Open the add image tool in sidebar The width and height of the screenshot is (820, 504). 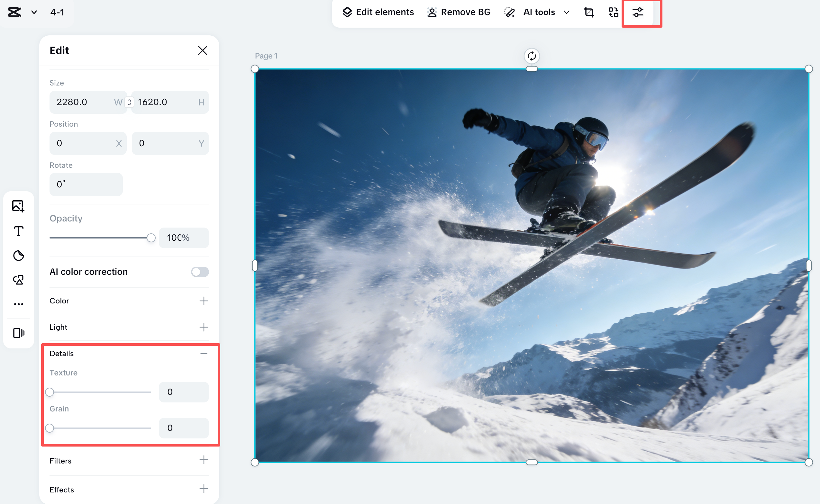[x=18, y=206]
